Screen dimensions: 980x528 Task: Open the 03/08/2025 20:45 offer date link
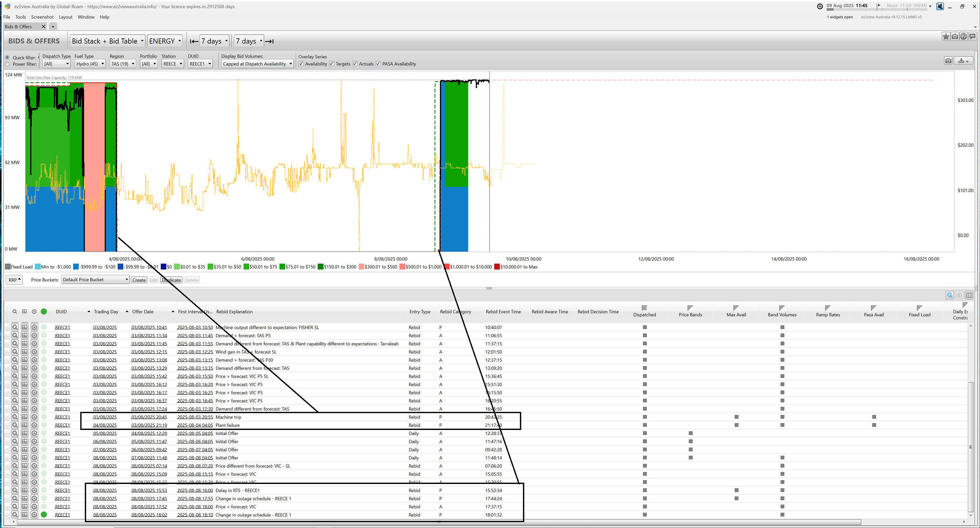pyautogui.click(x=149, y=417)
